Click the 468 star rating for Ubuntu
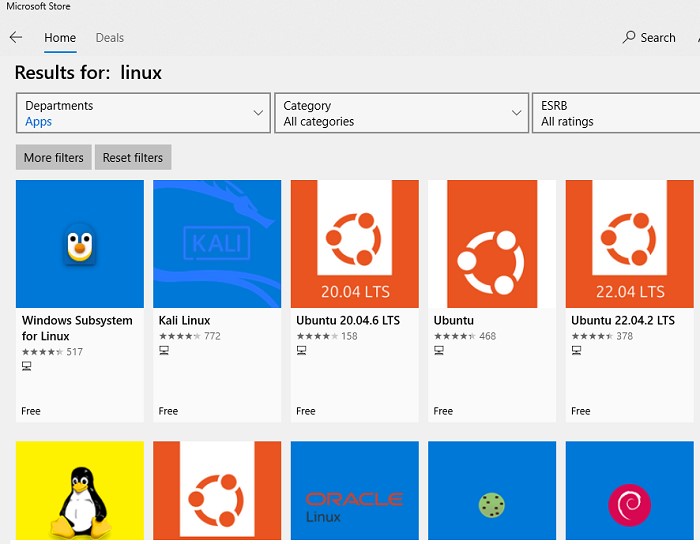The height and width of the screenshot is (544, 700). 465,336
